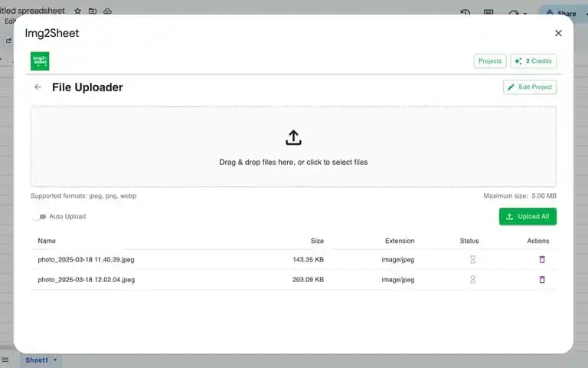Click the 2 Credits button
This screenshot has height=368, width=588.
tap(533, 61)
